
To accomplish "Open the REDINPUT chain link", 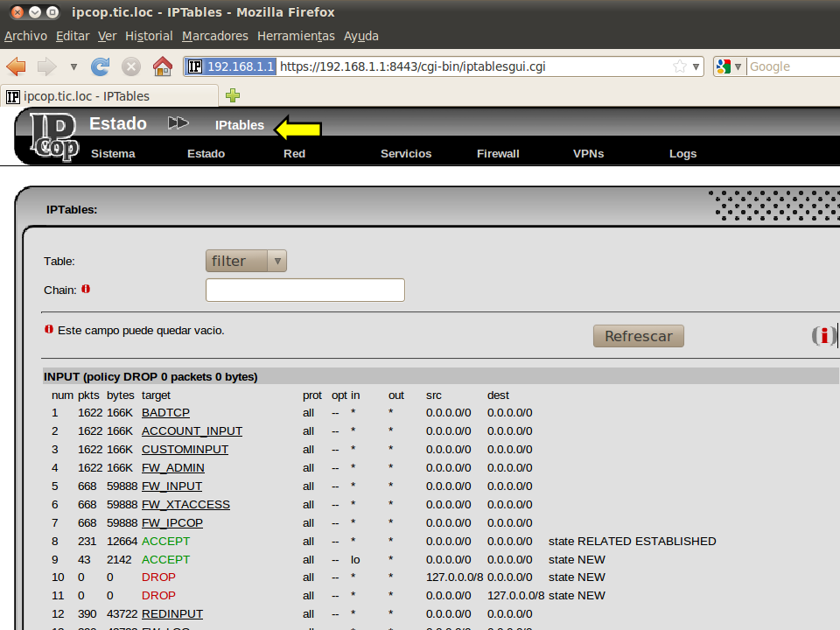I will (171, 614).
